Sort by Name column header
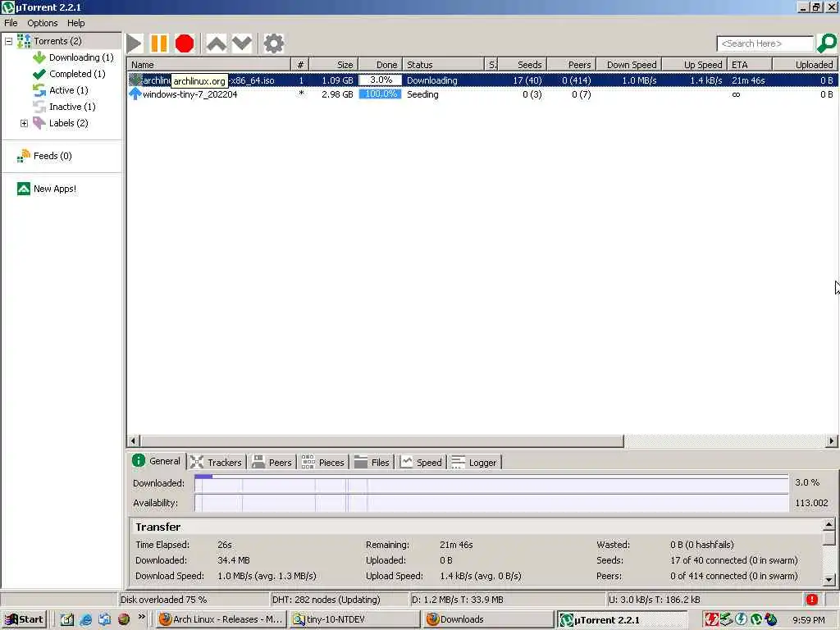This screenshot has width=840, height=630. tap(209, 64)
